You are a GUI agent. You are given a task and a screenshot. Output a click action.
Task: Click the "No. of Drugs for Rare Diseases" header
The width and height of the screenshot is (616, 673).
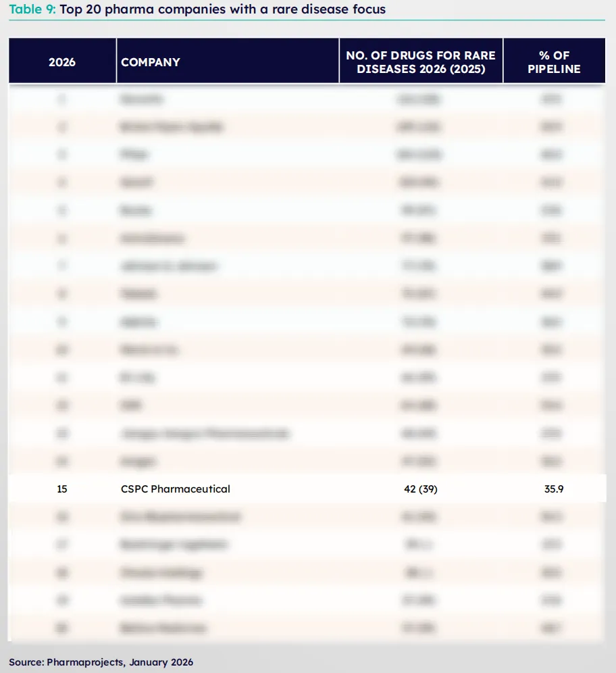(x=421, y=62)
